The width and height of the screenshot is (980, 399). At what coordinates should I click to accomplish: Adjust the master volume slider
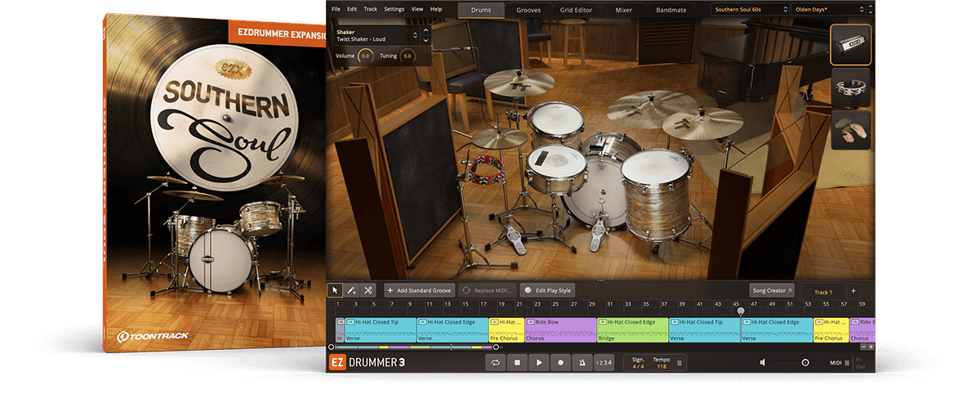(x=805, y=362)
